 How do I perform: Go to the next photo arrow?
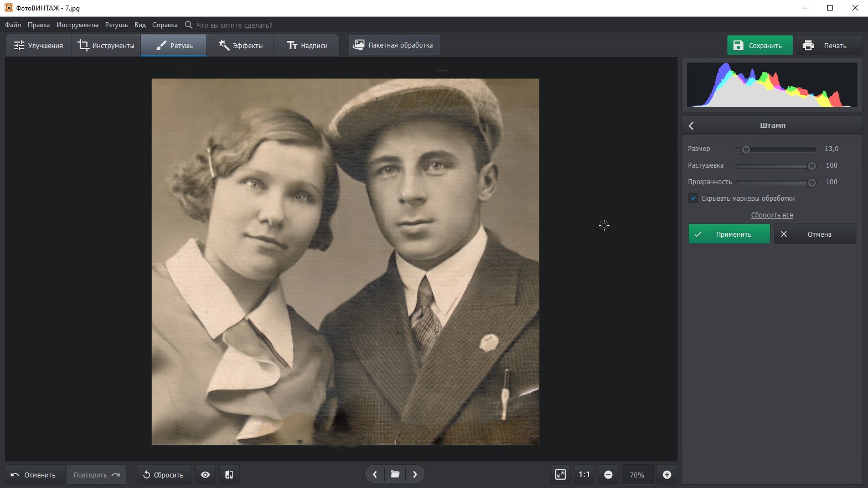415,474
